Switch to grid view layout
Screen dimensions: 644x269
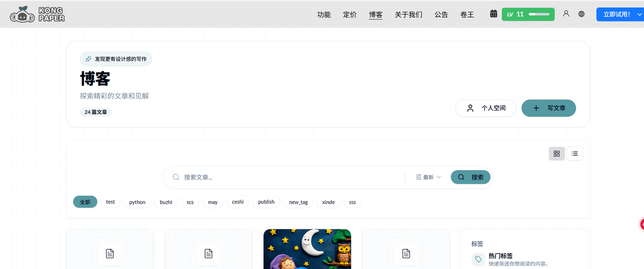pyautogui.click(x=556, y=154)
